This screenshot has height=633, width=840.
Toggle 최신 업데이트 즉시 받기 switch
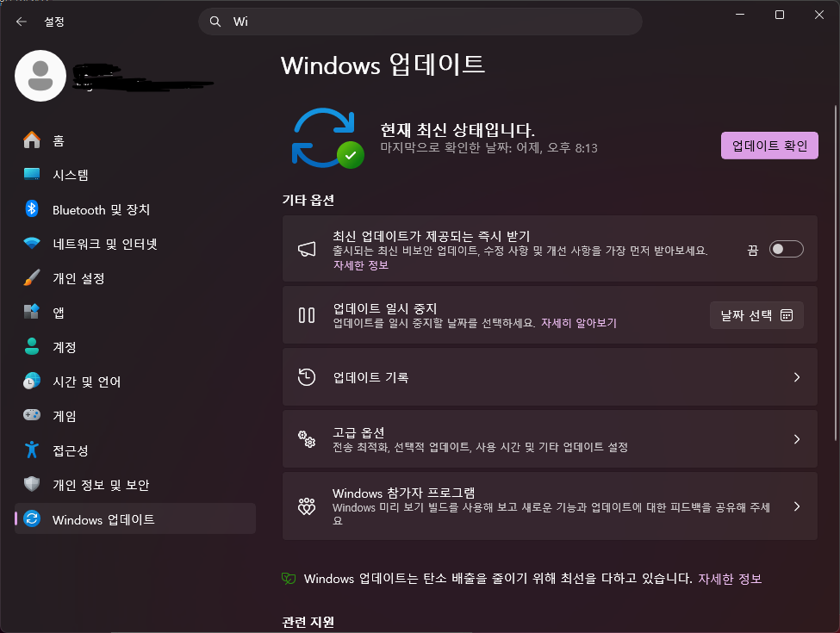click(786, 249)
